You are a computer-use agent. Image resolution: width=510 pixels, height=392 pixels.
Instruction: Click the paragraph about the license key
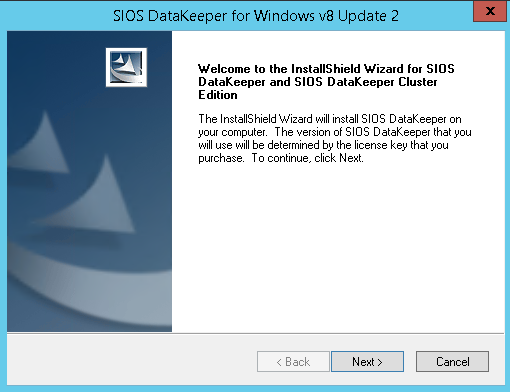pos(335,138)
